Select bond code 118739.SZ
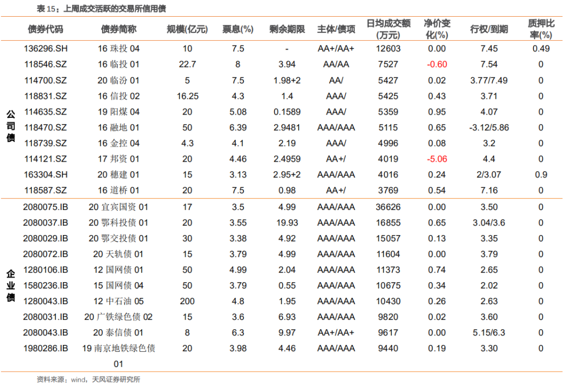The image size is (565, 392). coord(46,143)
